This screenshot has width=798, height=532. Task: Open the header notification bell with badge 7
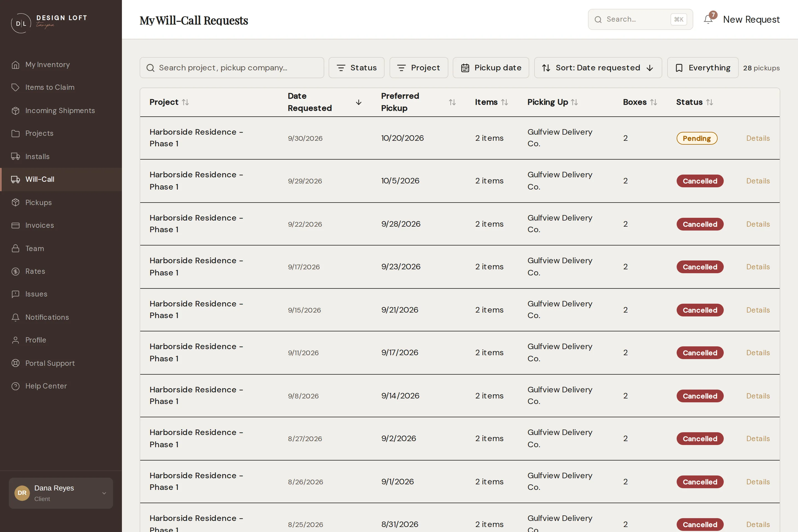[708, 19]
